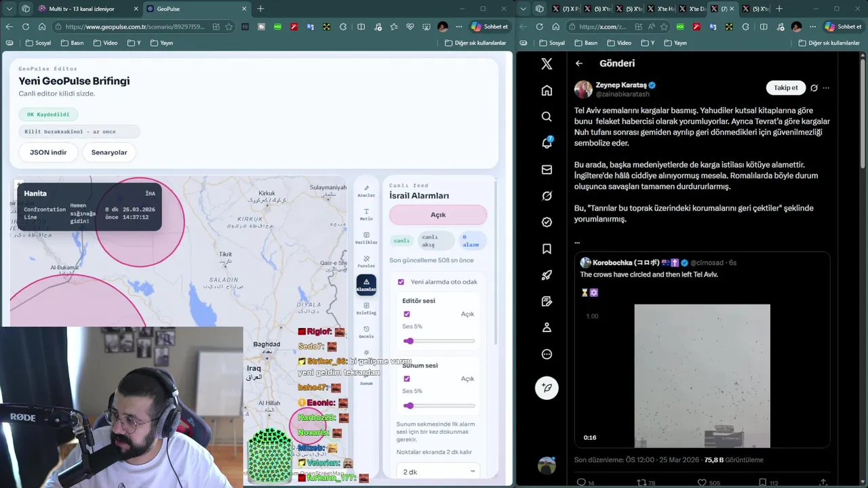Open post options three-dot menu
Screen dimensions: 868x488
pyautogui.click(x=825, y=87)
